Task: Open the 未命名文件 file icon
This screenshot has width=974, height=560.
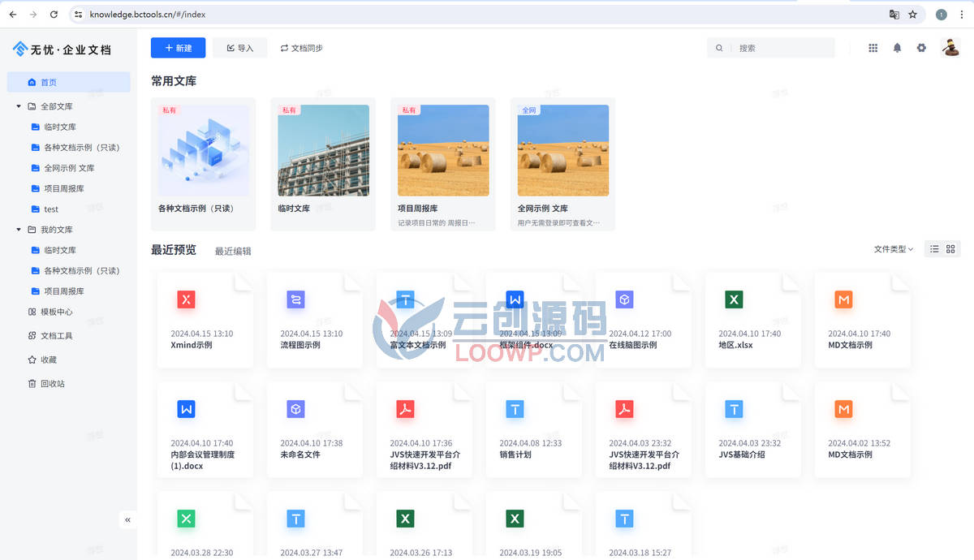Action: point(295,410)
